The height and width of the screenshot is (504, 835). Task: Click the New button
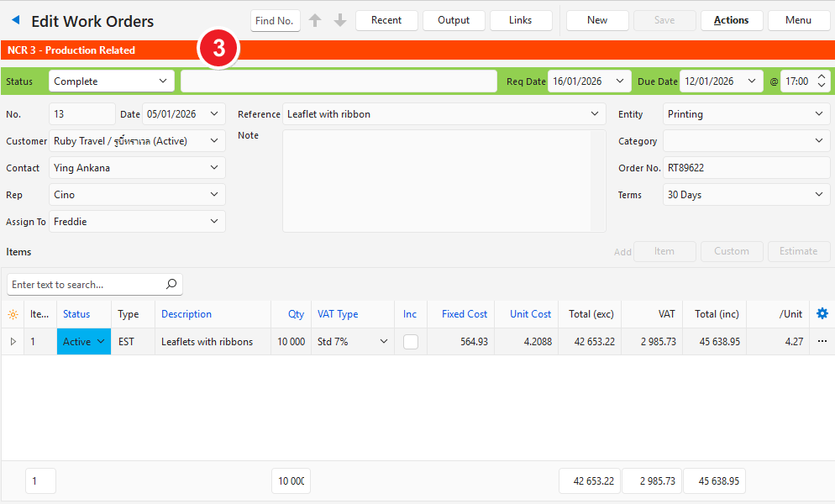click(x=597, y=20)
